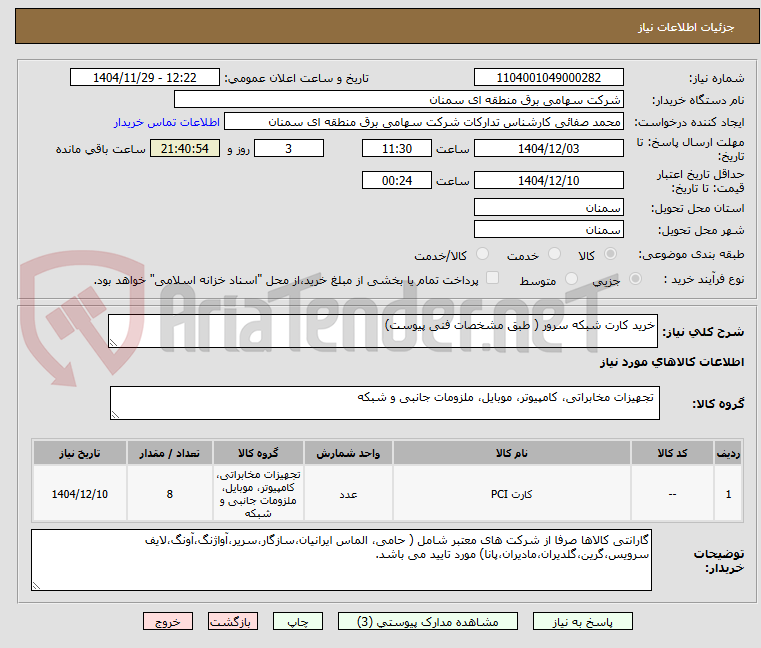Click the remaining time field 21:40:54

184,149
